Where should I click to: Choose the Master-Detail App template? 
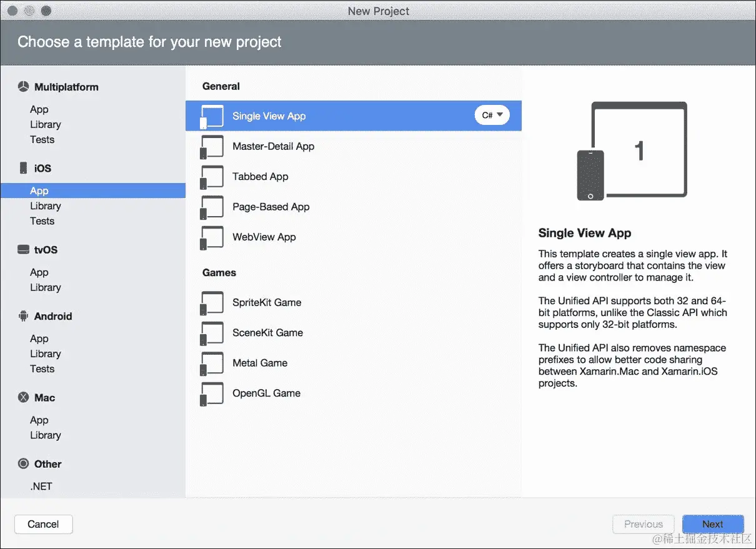(x=354, y=146)
